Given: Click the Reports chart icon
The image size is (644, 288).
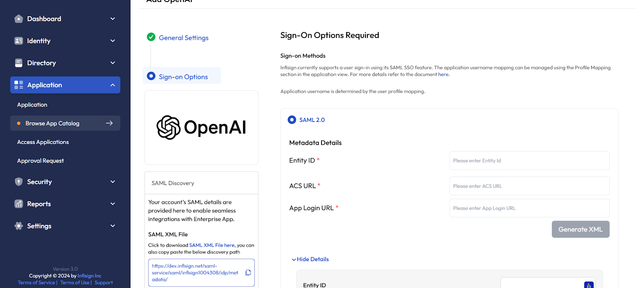Looking at the screenshot, I should (19, 204).
